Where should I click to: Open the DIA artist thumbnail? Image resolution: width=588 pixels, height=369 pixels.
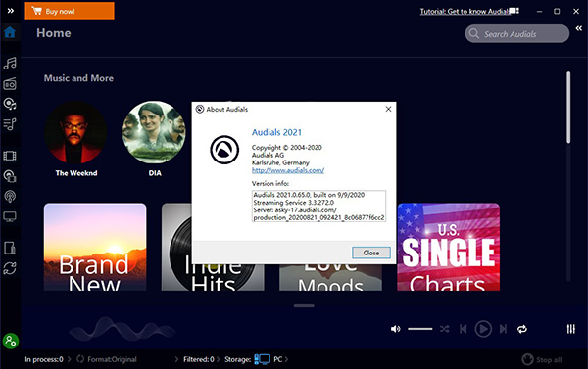pos(154,132)
